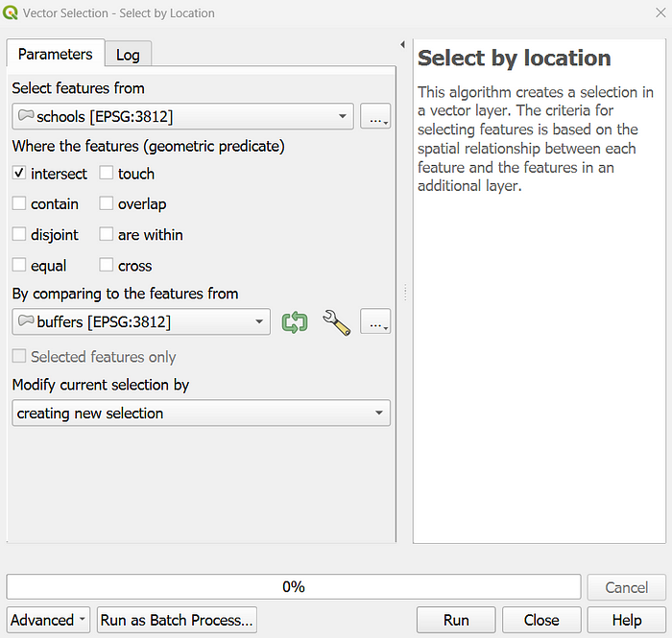Viewport: 672px width, 638px height.
Task: Click the 0% progress bar
Action: [294, 586]
